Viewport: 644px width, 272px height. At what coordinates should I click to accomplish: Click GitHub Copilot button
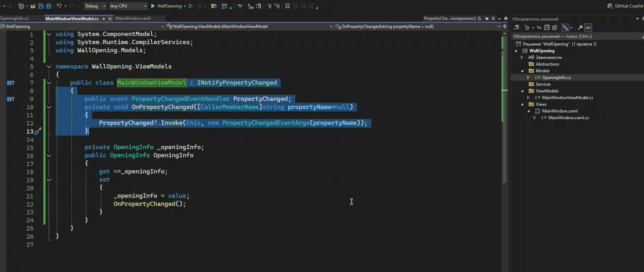[625, 6]
